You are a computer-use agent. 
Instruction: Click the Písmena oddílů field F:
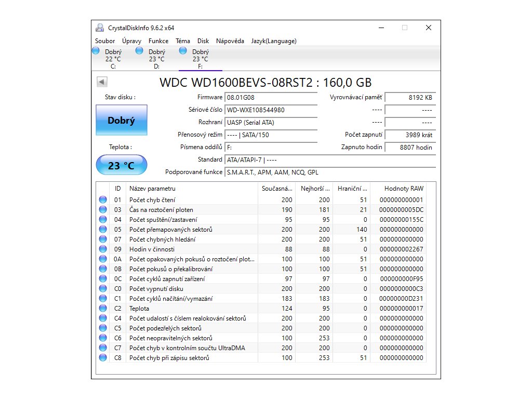tap(271, 147)
